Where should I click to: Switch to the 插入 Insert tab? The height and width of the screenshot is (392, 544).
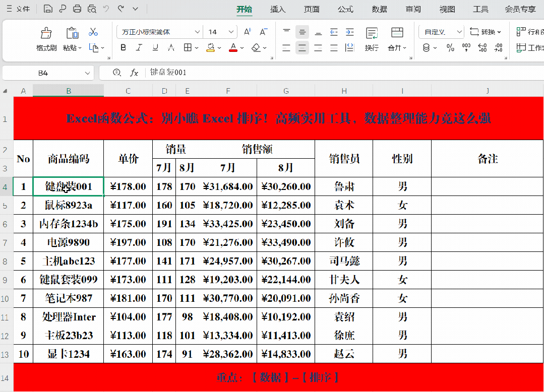(278, 9)
